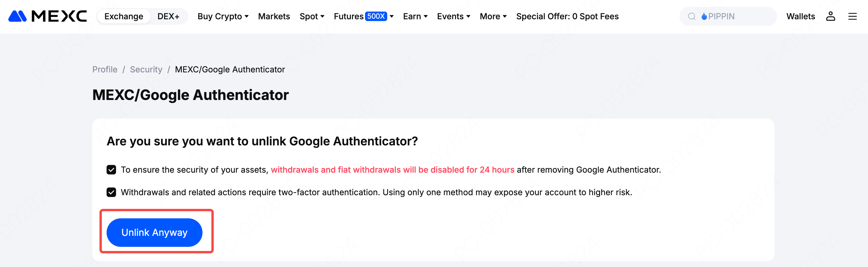Switch to DEX+ mode
This screenshot has height=267, width=868.
click(168, 16)
